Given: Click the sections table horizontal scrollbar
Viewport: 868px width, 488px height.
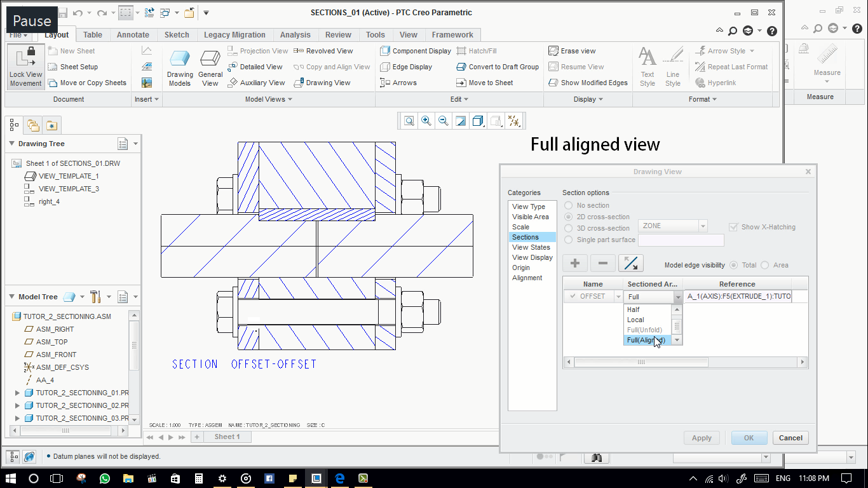Looking at the screenshot, I should (x=641, y=362).
